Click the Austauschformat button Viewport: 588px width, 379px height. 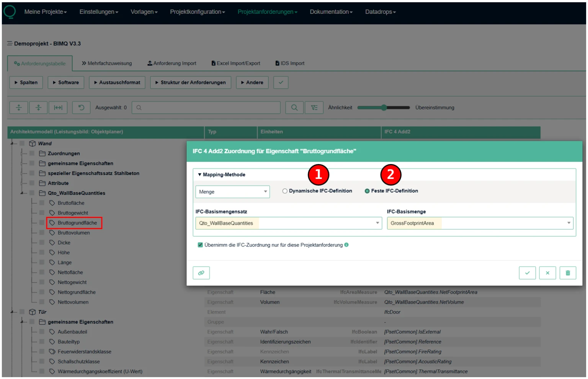[x=117, y=82]
